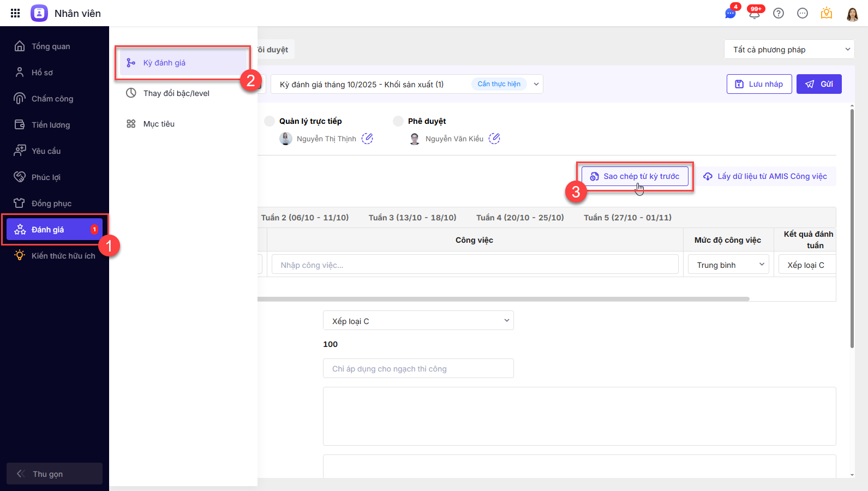Click the Nhập công việc input field
The height and width of the screenshot is (491, 868).
coord(475,265)
